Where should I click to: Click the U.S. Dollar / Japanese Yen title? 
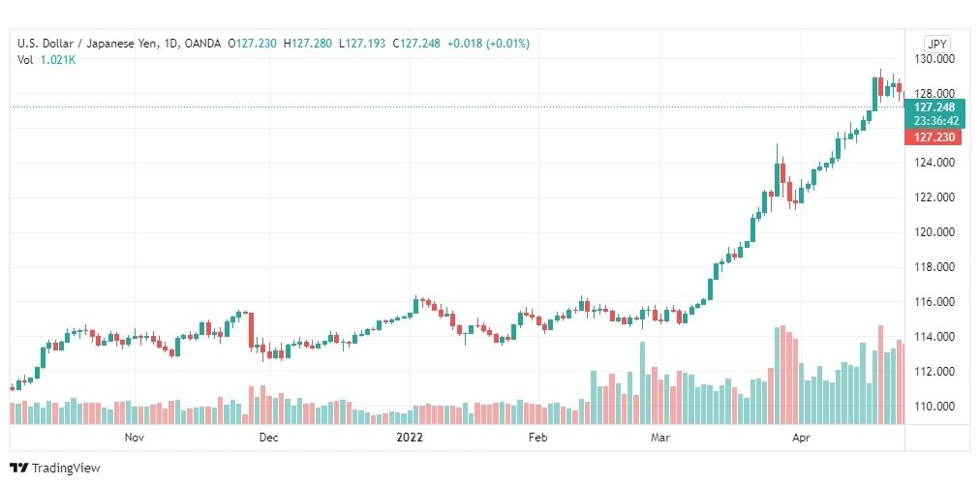[x=87, y=44]
